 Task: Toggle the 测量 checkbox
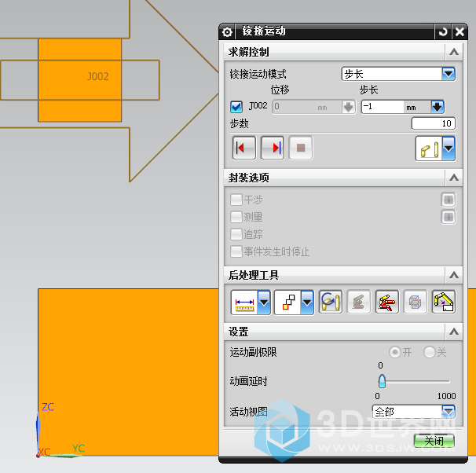tap(236, 217)
